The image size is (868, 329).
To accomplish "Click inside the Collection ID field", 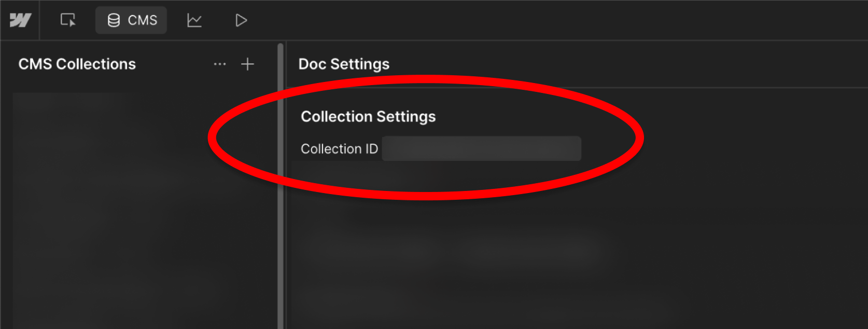I will pos(482,148).
